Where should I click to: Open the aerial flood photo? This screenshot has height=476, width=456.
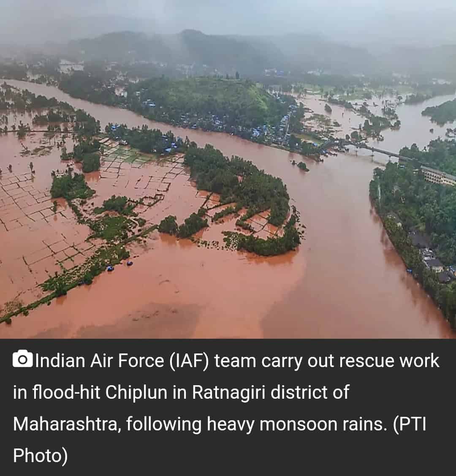coord(228,169)
